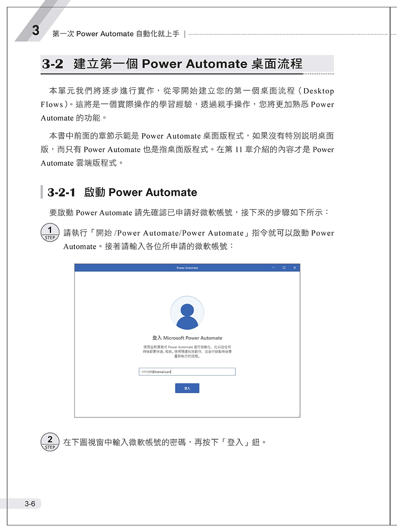Click the blurred username part of the email
This screenshot has width=397, height=532.
[x=147, y=372]
